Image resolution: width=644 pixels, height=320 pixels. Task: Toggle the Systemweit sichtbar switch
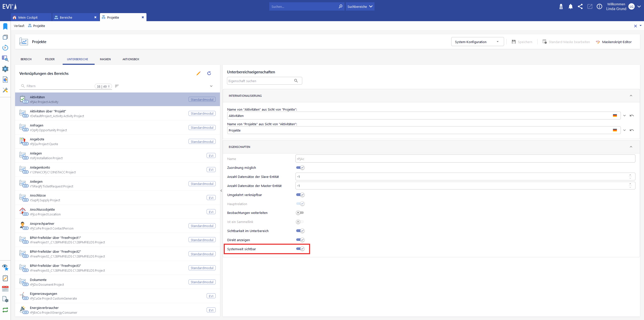300,249
